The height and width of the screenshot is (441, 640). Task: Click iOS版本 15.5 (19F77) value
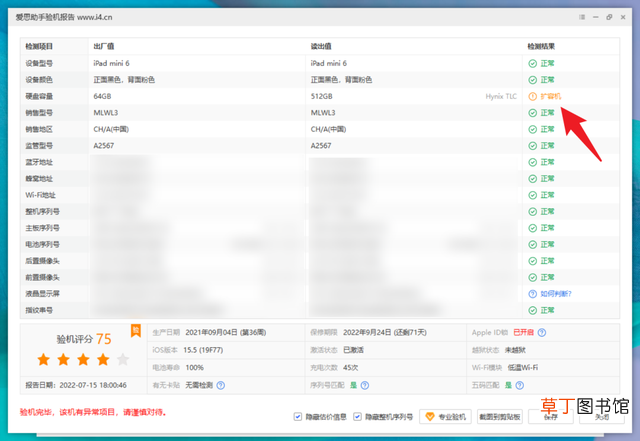coord(203,350)
